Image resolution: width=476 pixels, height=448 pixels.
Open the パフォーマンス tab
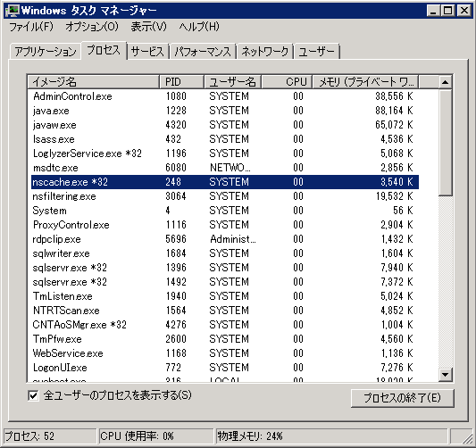(203, 51)
